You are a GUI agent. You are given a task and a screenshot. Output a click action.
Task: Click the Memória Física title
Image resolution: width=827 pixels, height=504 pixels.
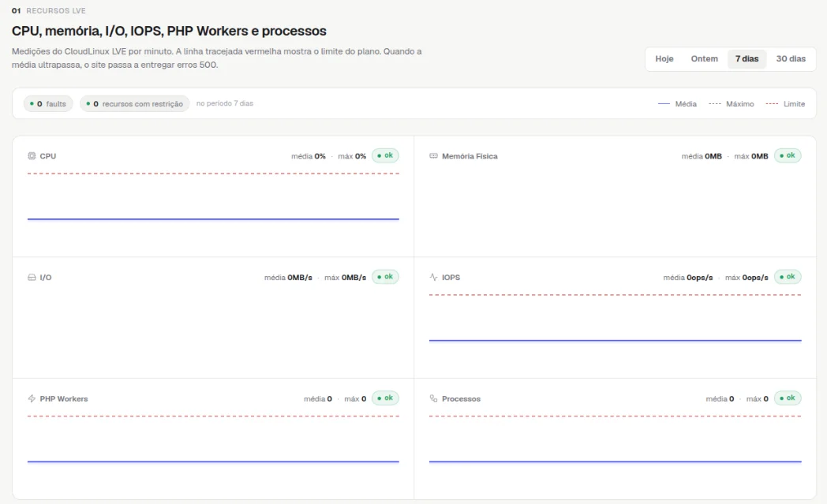(x=470, y=156)
